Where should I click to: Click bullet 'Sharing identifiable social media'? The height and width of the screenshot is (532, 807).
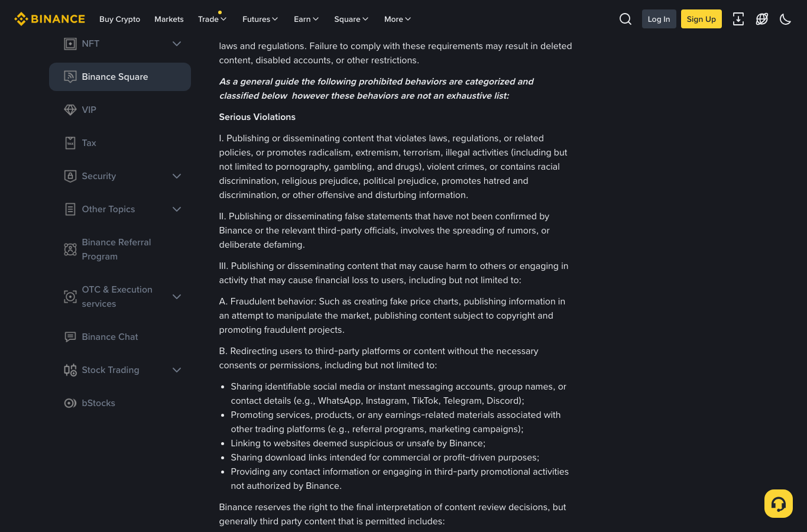(x=398, y=394)
